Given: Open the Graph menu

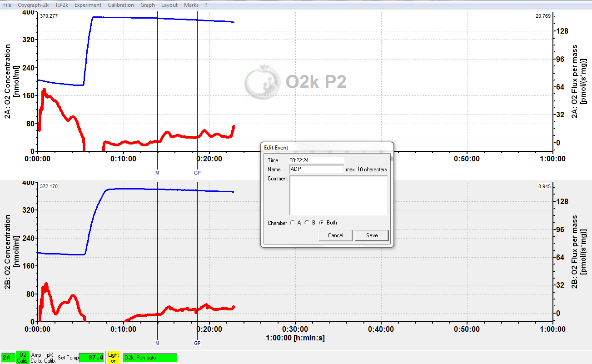Looking at the screenshot, I should coord(148,5).
